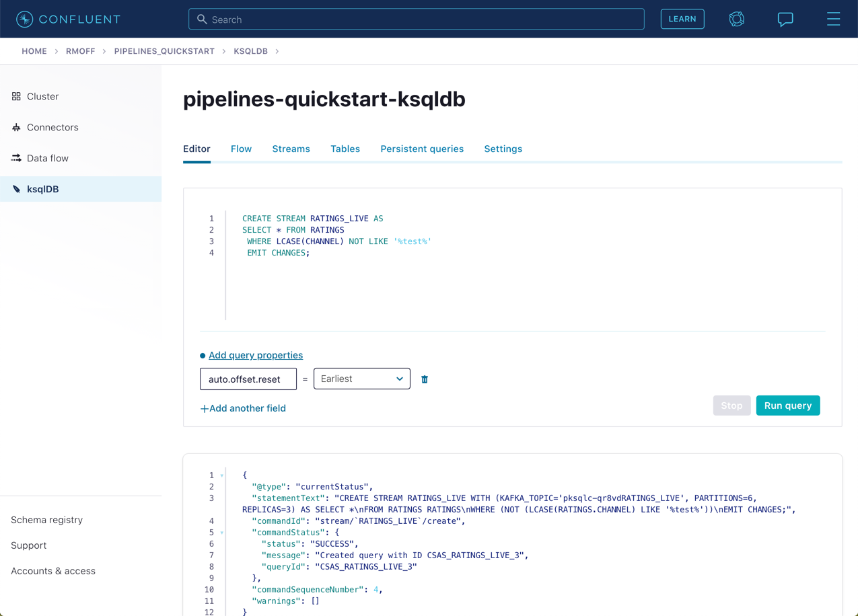Open the chat feedback icon

785,20
